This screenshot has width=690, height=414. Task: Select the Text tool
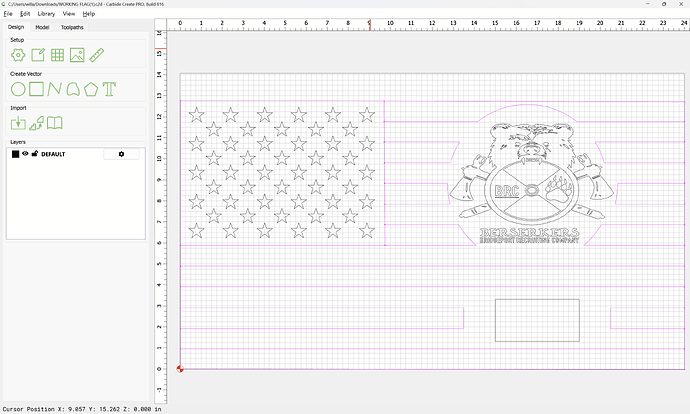109,89
